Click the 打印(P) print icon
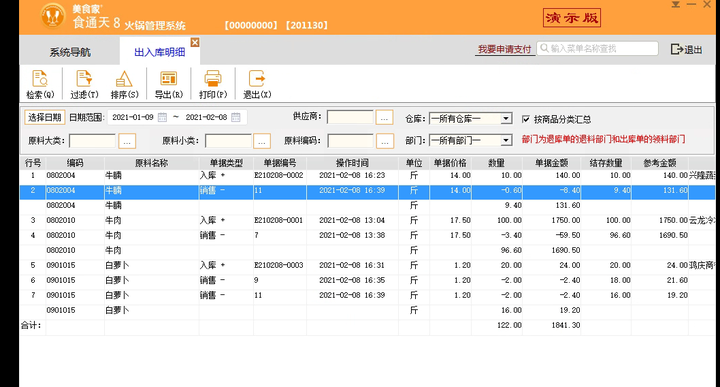Image resolution: width=720 pixels, height=387 pixels. click(213, 84)
